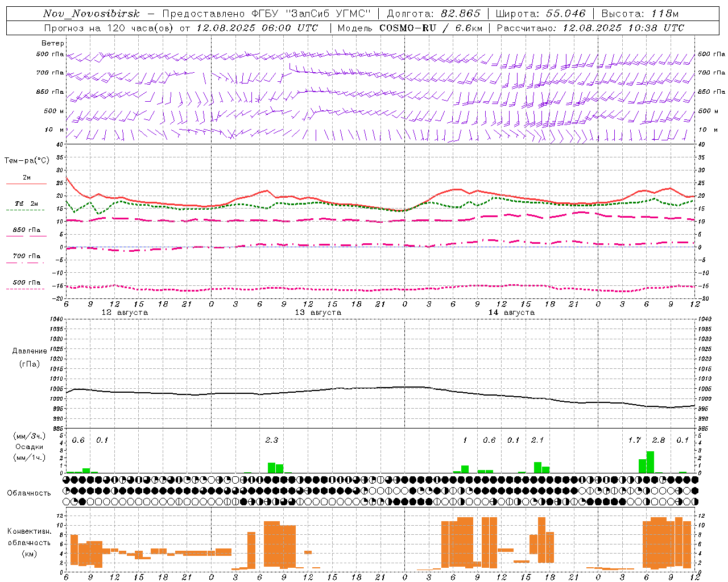This screenshot has width=728, height=582.
Task: Click the Конвективн. convective cloud label
Action: [x=29, y=531]
